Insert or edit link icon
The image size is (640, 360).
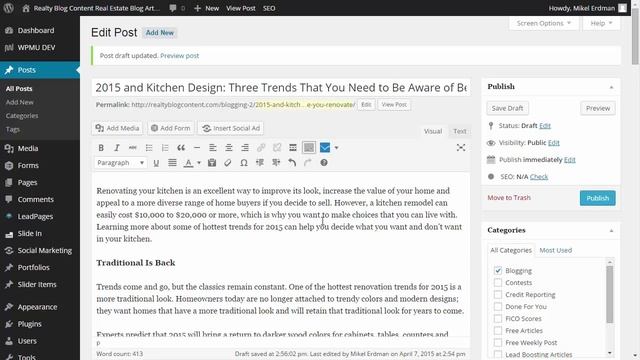(x=261, y=148)
